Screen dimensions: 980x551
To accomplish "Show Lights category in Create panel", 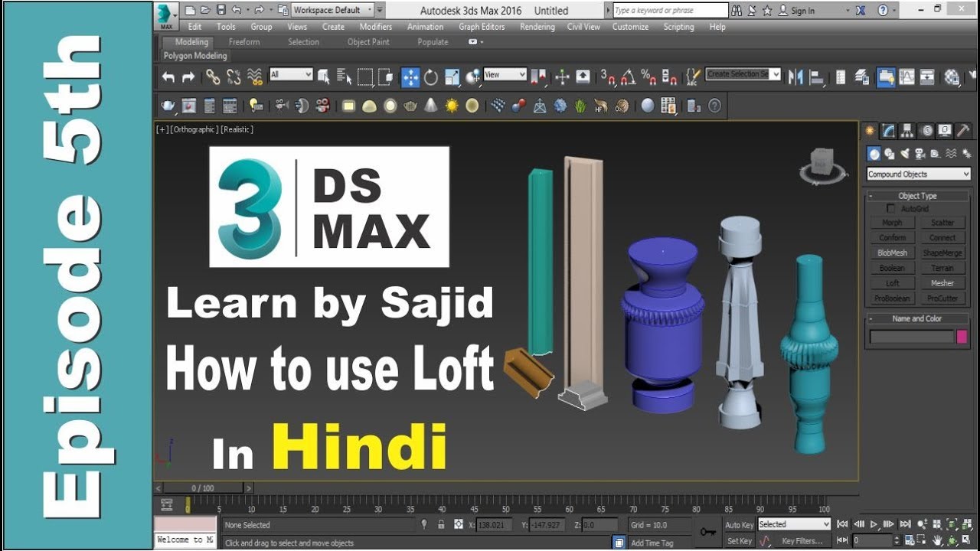I will pos(905,154).
